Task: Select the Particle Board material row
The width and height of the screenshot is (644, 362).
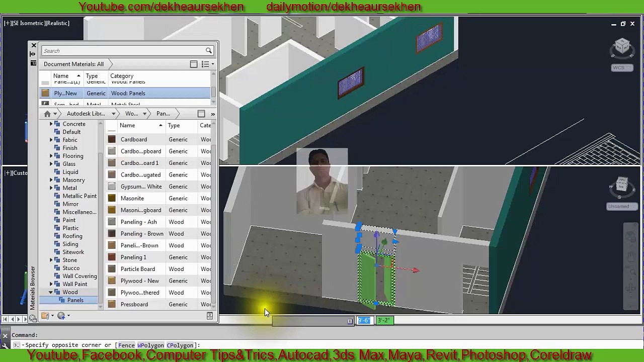Action: click(159, 269)
